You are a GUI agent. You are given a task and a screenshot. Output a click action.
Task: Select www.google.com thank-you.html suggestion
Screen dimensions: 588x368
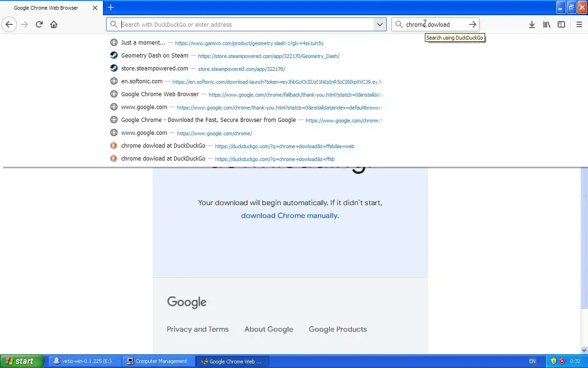247,107
